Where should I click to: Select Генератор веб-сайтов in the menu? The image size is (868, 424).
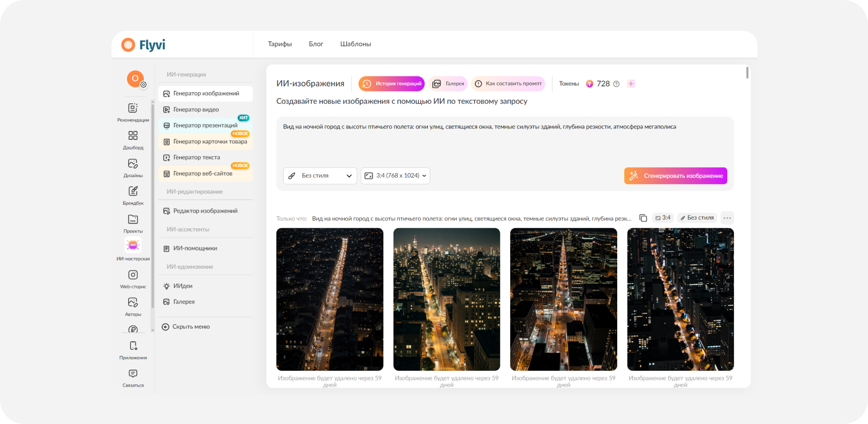pyautogui.click(x=206, y=174)
